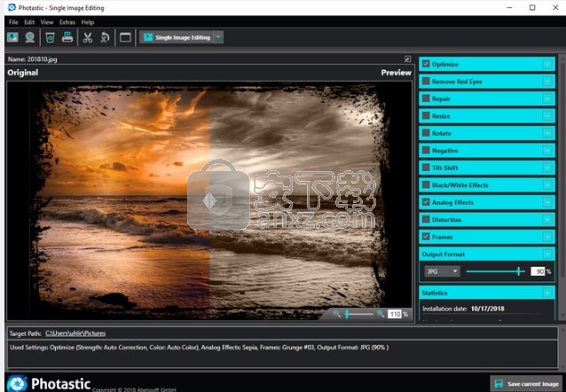Capture from webcam using the camera icon
This screenshot has width=566, height=392.
tap(29, 37)
